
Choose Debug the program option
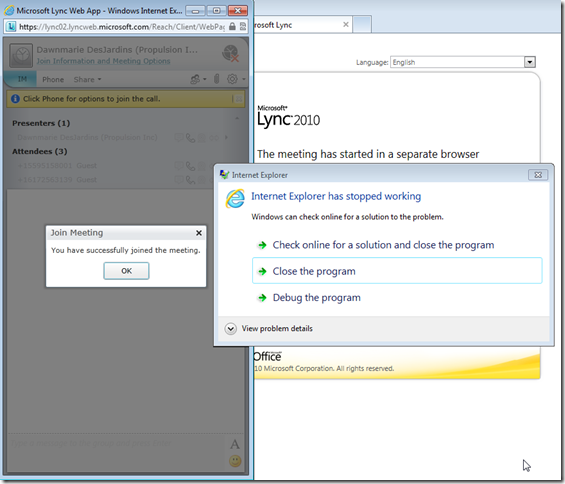pos(316,297)
